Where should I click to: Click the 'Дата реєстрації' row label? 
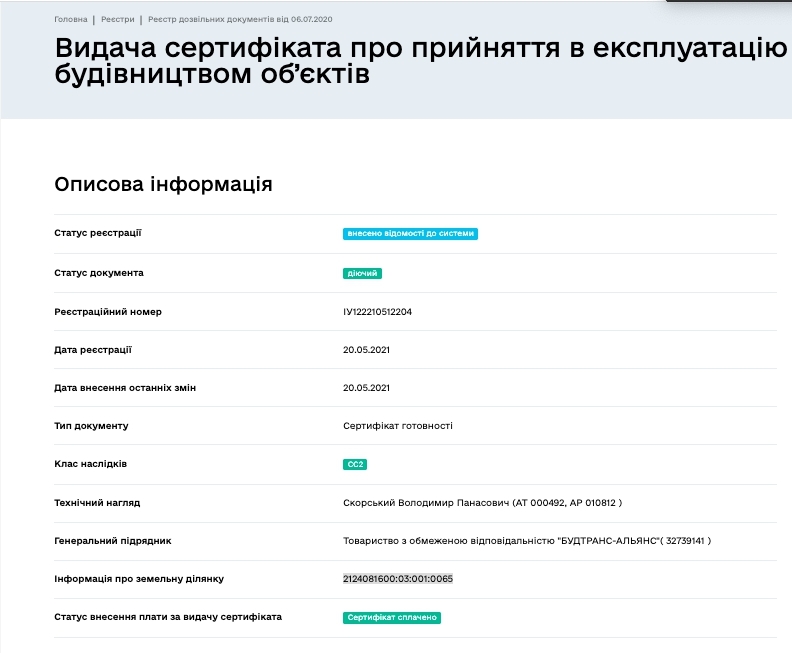point(93,350)
